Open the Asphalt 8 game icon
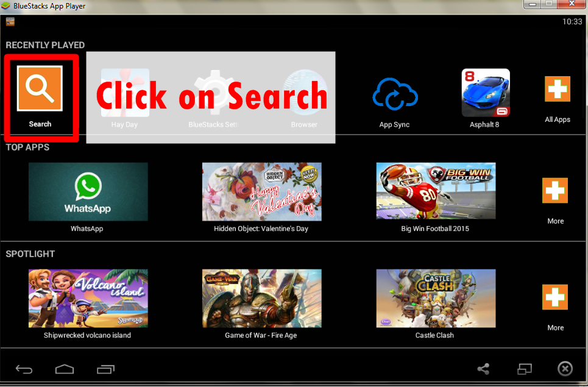The width and height of the screenshot is (588, 387). click(485, 93)
